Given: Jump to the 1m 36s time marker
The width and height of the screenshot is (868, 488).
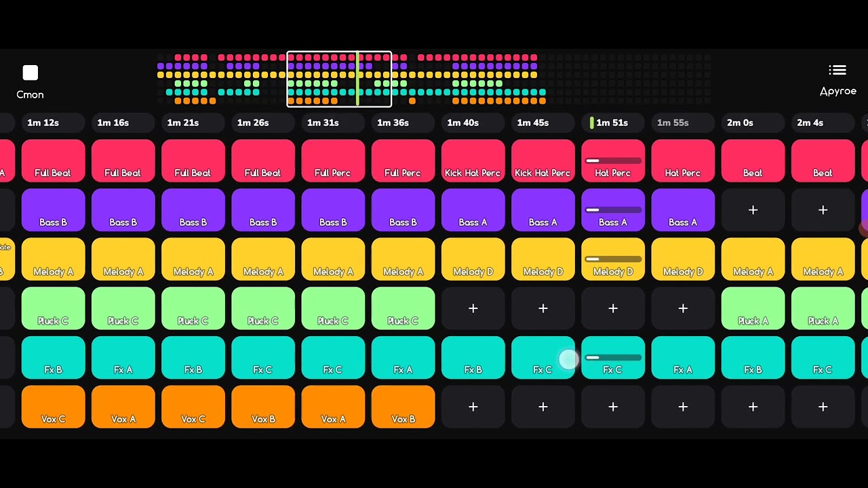Looking at the screenshot, I should click(x=403, y=123).
